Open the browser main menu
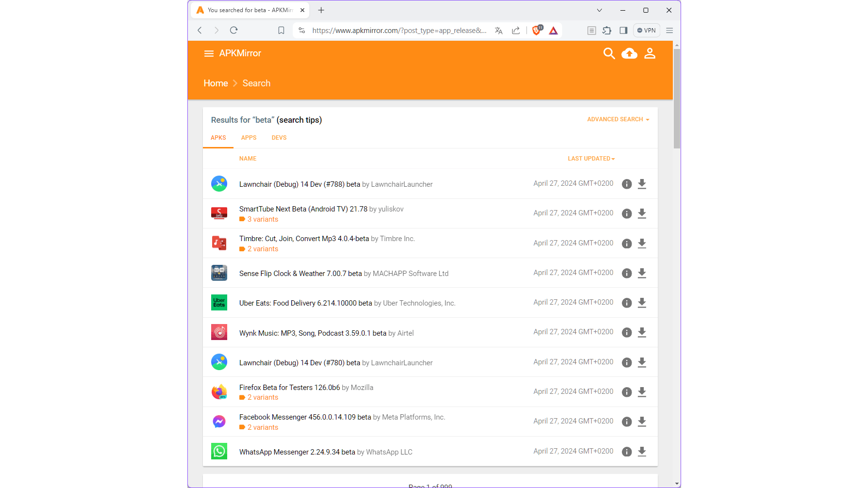Viewport: 868px width, 488px height. click(x=669, y=31)
